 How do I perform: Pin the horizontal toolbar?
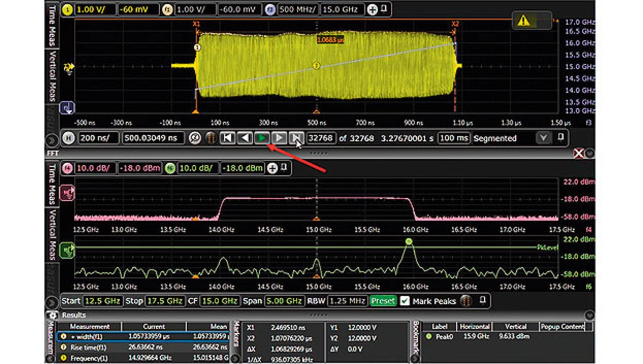click(561, 137)
